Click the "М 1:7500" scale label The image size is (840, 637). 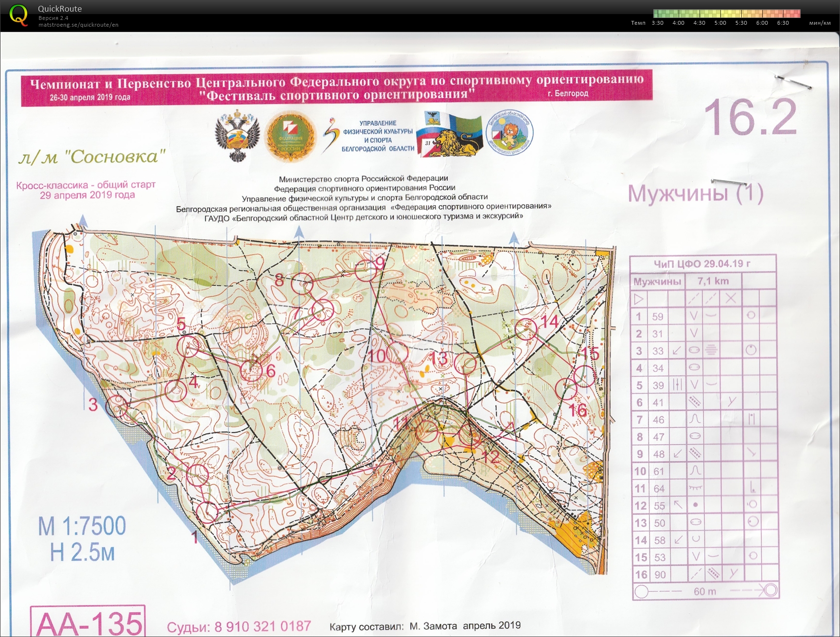82,526
